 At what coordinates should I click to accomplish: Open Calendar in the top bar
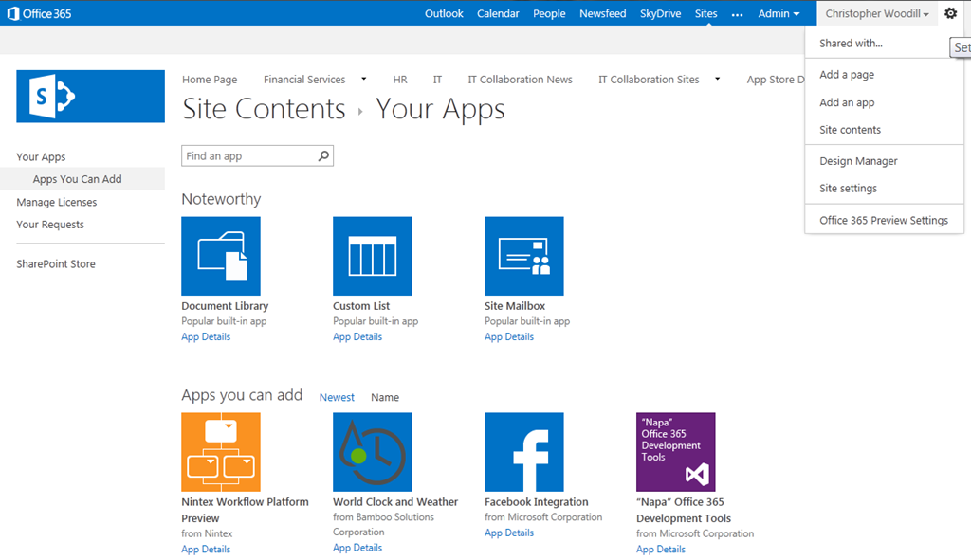498,13
